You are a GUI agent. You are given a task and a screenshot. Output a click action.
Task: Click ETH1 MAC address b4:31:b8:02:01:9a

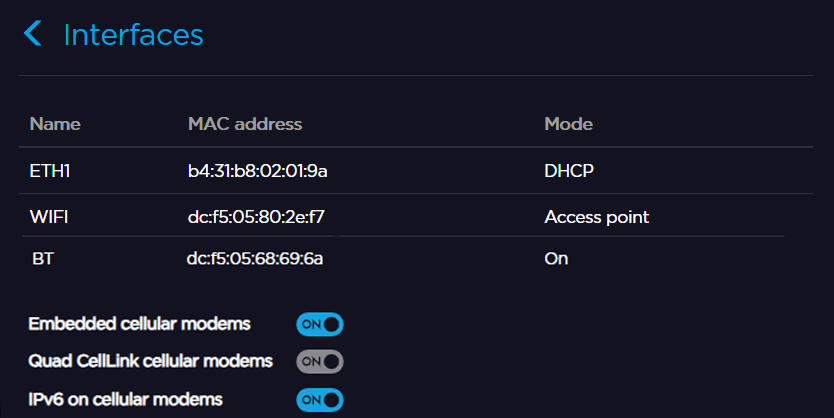tap(258, 171)
